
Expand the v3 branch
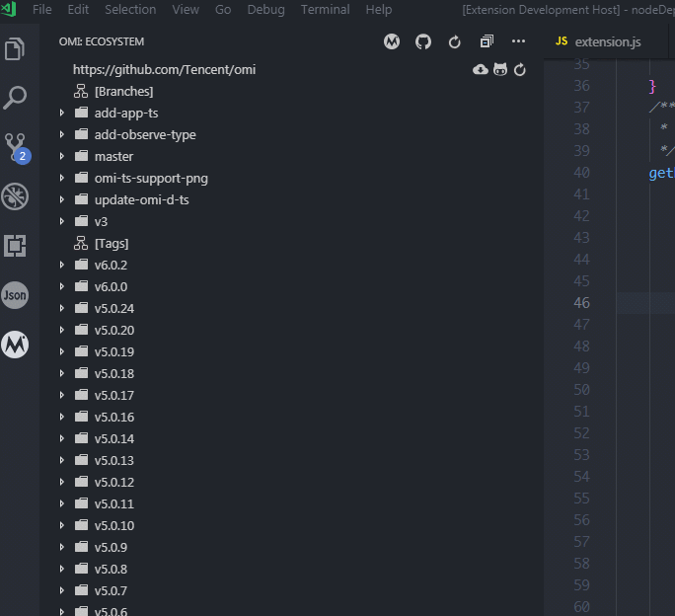click(62, 221)
